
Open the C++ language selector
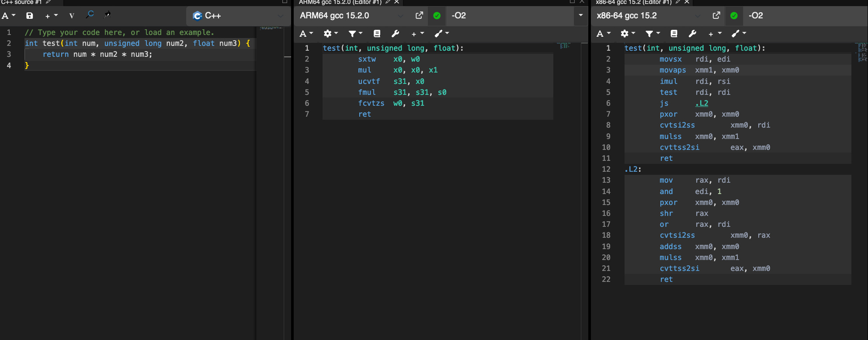(238, 16)
